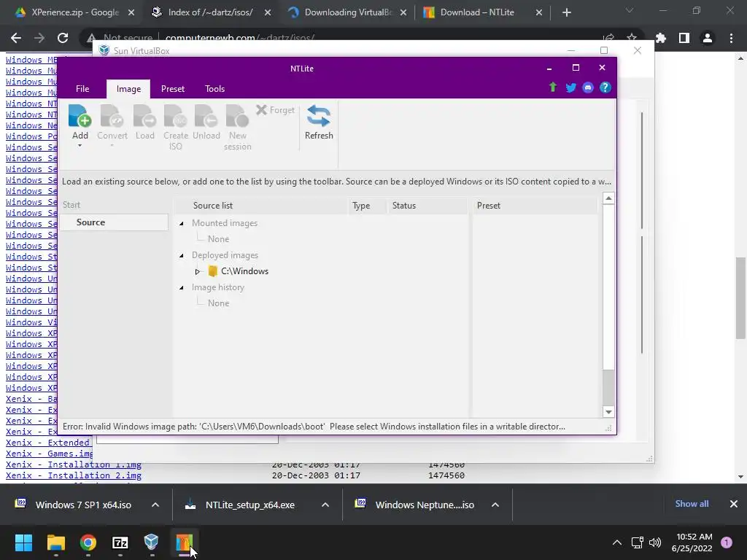The height and width of the screenshot is (560, 747).
Task: Open Windows 7 SP1 x64.iso download
Action: (x=74, y=505)
